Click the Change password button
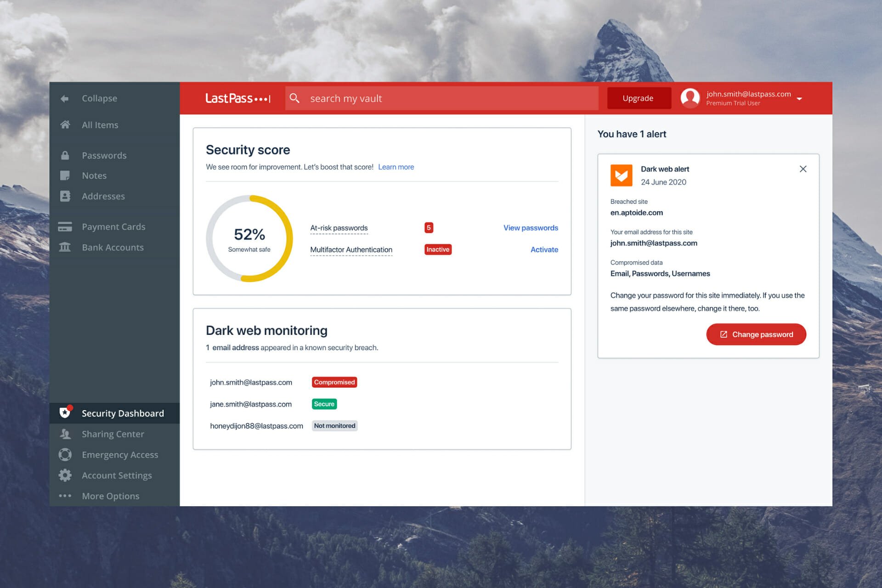Screen dimensions: 882x588 pyautogui.click(x=756, y=334)
